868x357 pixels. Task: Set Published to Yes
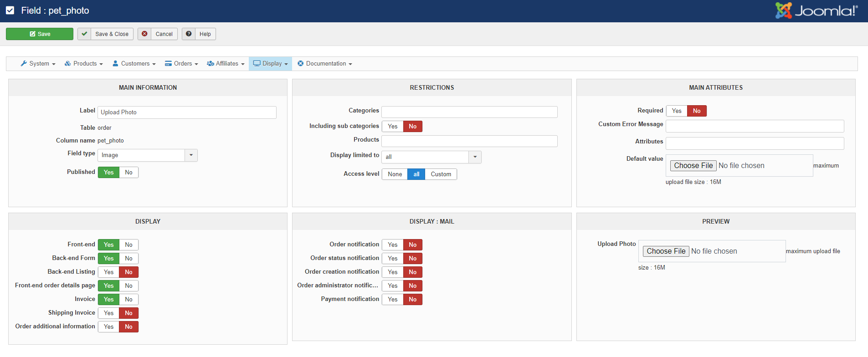click(108, 173)
